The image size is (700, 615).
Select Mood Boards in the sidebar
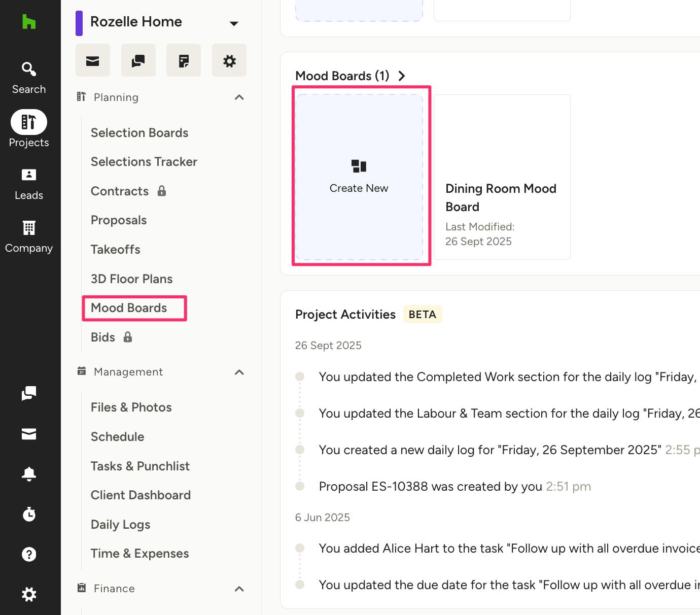click(129, 308)
